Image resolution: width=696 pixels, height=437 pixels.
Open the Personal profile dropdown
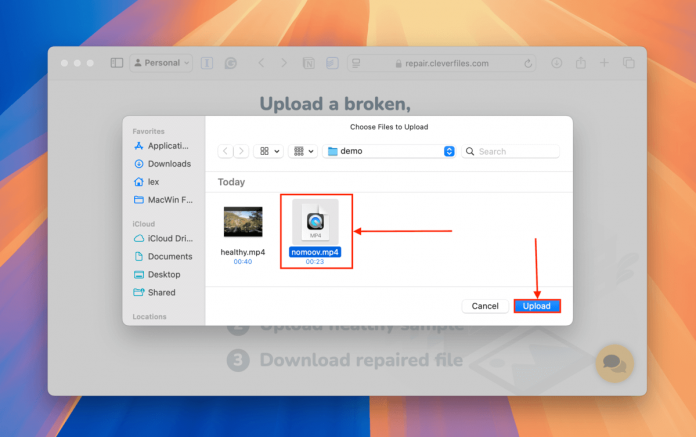pos(160,63)
